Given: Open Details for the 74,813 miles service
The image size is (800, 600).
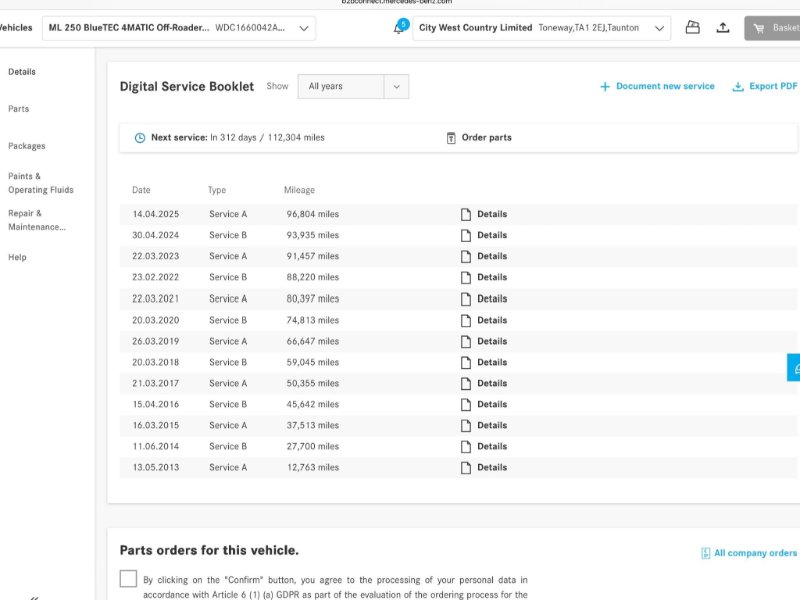Looking at the screenshot, I should pyautogui.click(x=492, y=320).
